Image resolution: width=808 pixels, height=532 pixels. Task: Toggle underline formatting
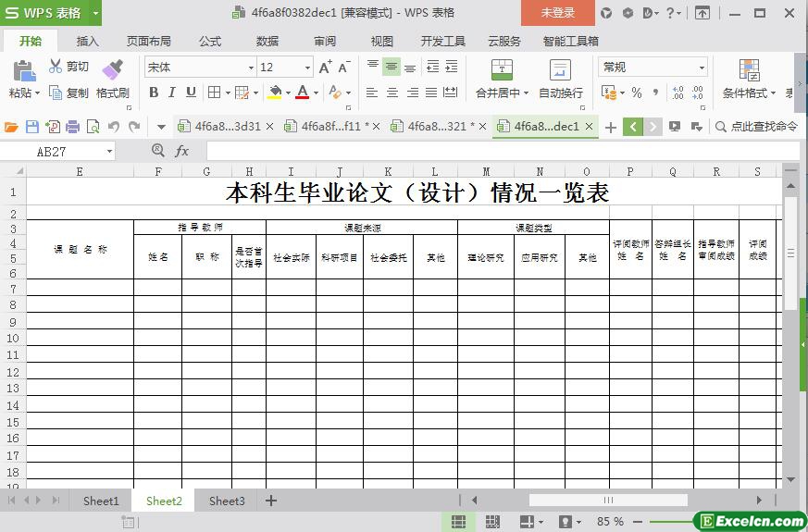(x=191, y=93)
